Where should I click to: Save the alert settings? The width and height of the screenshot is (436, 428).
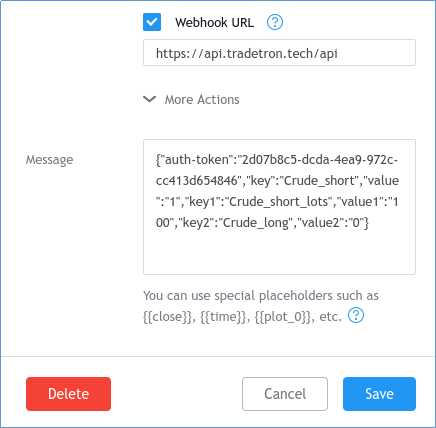[x=379, y=394]
